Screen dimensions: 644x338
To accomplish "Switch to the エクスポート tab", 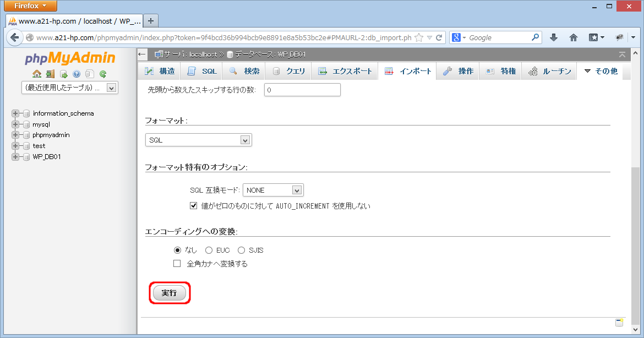I will tap(345, 71).
